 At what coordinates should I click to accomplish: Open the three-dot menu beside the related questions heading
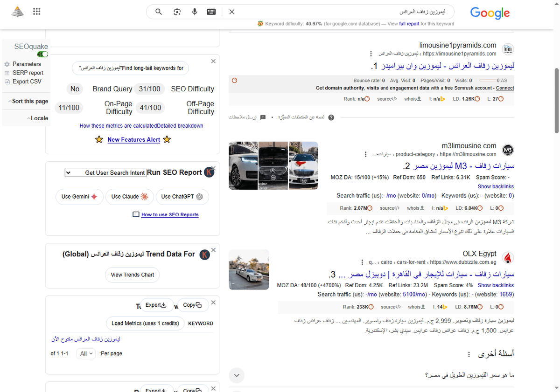click(x=469, y=354)
